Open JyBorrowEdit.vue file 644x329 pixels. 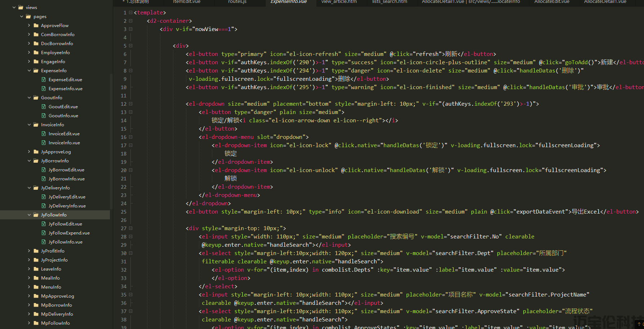(66, 170)
